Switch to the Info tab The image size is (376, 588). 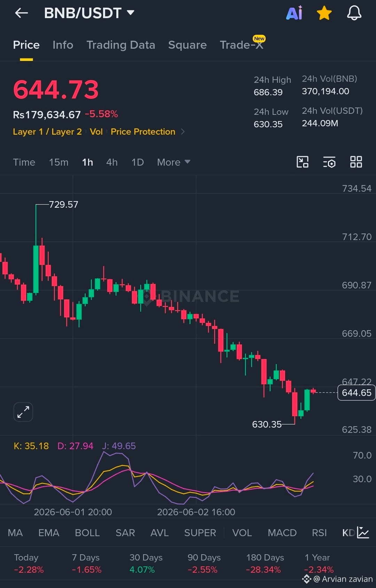63,45
